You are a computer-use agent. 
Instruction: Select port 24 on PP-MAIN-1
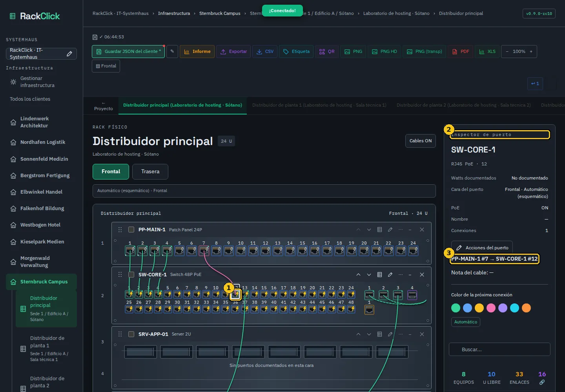(x=413, y=250)
